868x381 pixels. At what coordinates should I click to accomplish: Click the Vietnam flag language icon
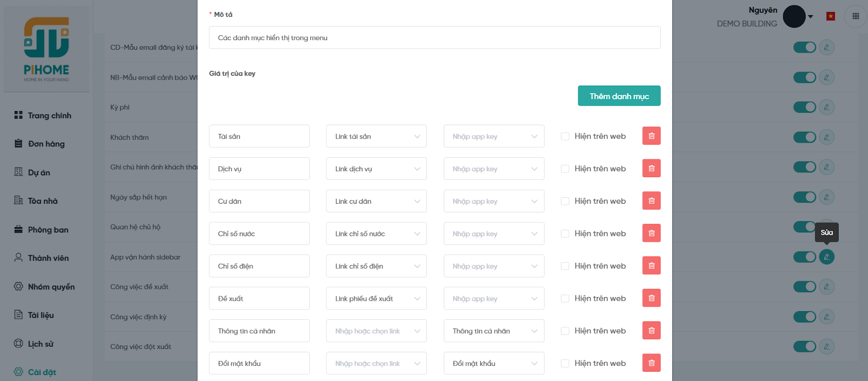pos(830,16)
